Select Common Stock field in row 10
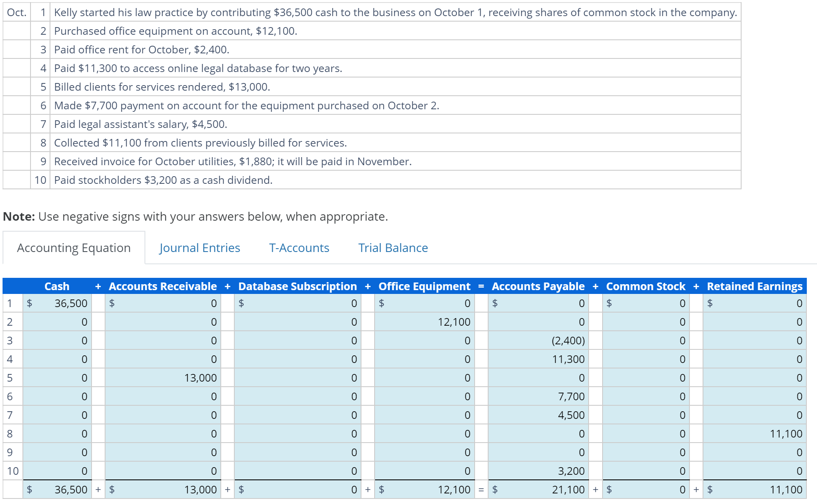The width and height of the screenshot is (817, 504). point(646,471)
